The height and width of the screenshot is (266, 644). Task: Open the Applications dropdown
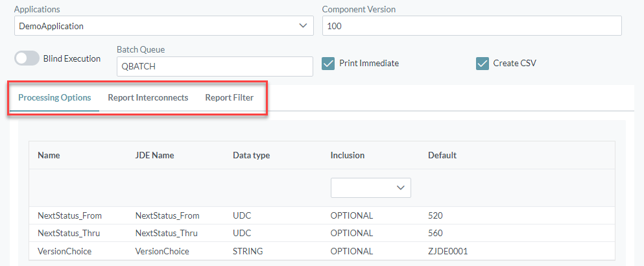[x=163, y=26]
